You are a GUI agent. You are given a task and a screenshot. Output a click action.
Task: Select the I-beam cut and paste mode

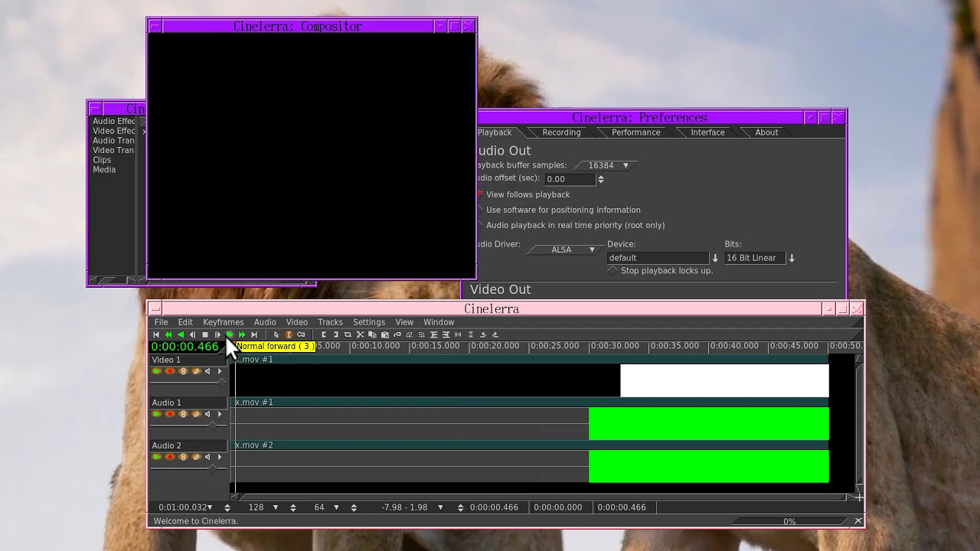click(289, 334)
